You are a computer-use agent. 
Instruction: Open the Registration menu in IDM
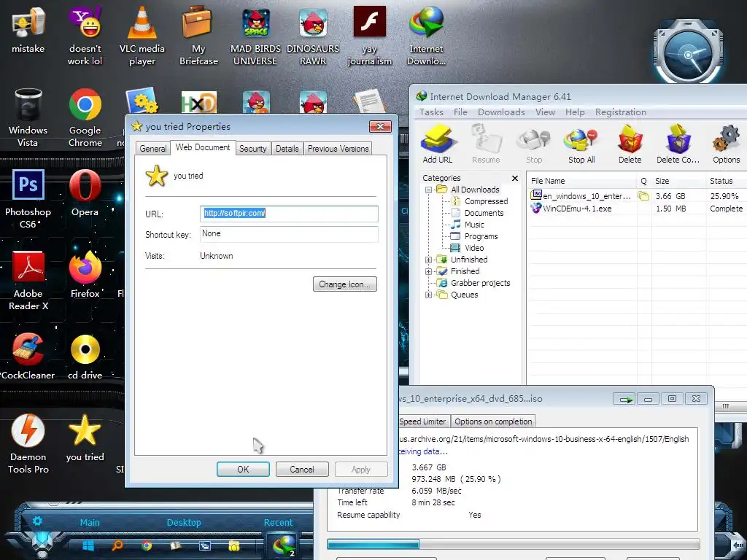[620, 112]
